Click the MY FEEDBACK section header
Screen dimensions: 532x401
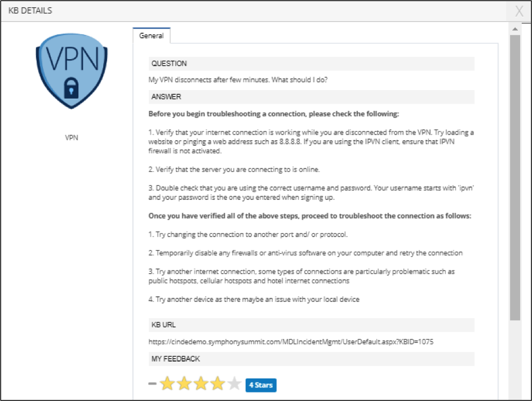(x=311, y=359)
